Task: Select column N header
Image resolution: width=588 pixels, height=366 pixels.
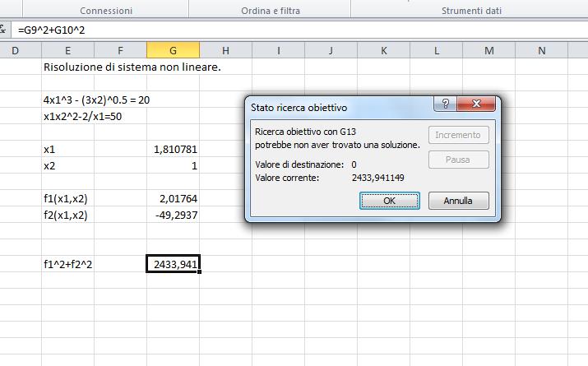Action: pos(541,51)
